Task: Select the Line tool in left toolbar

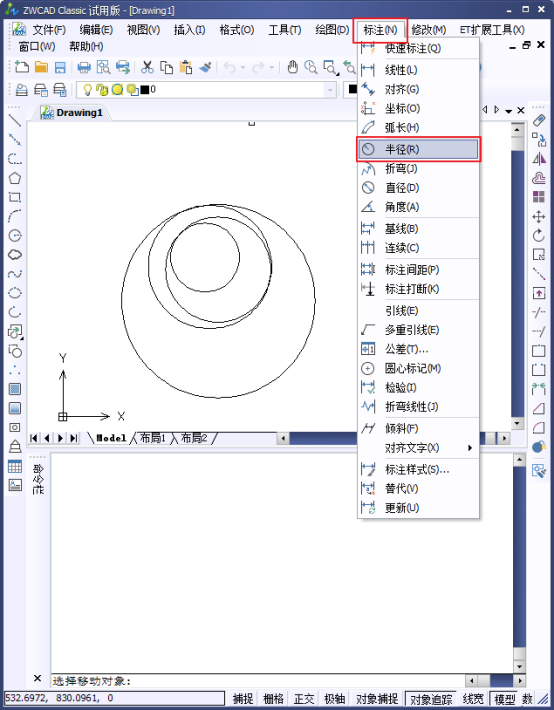Action: (x=15, y=120)
